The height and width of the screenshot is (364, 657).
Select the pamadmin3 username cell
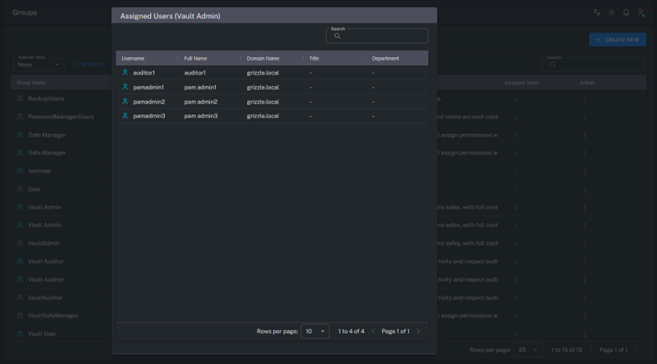(x=149, y=116)
